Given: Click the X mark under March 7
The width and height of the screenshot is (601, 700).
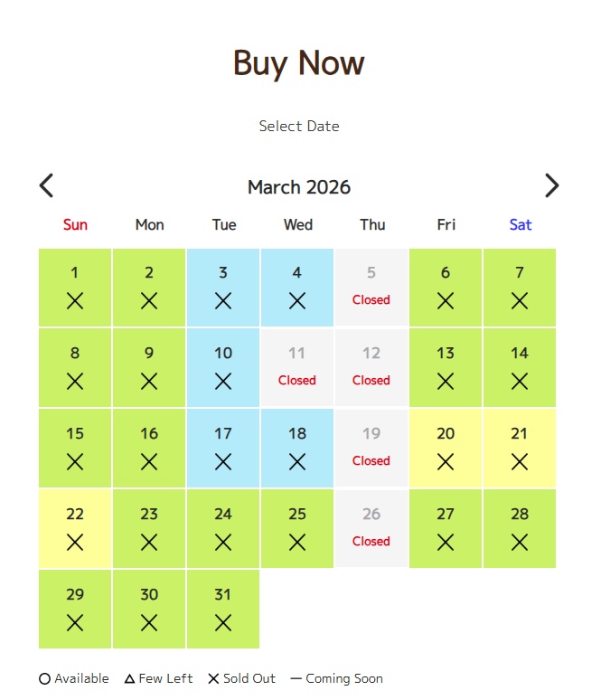Looking at the screenshot, I should pos(520,301).
